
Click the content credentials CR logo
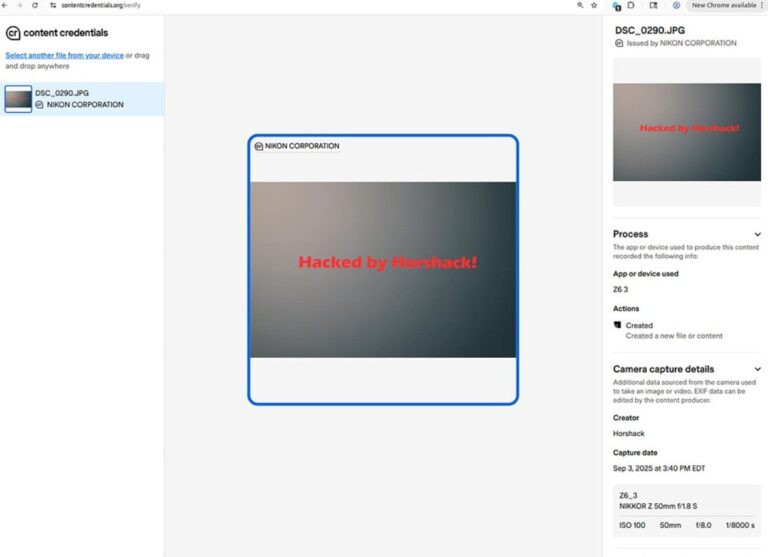13,33
